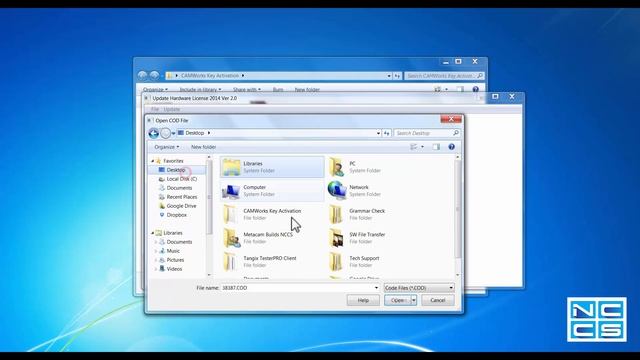
Task: Click the Desktop breadcrumb in dialog address bar
Action: pos(195,133)
